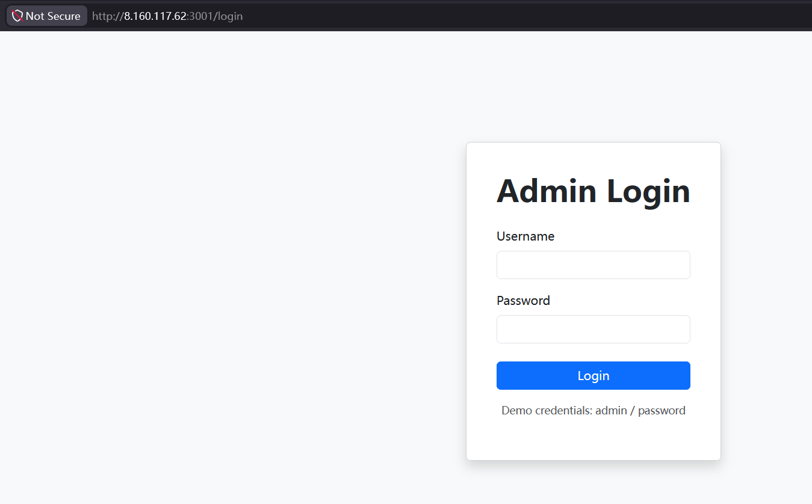Image resolution: width=812 pixels, height=504 pixels.
Task: Click the slash between admin and password
Action: tap(633, 411)
